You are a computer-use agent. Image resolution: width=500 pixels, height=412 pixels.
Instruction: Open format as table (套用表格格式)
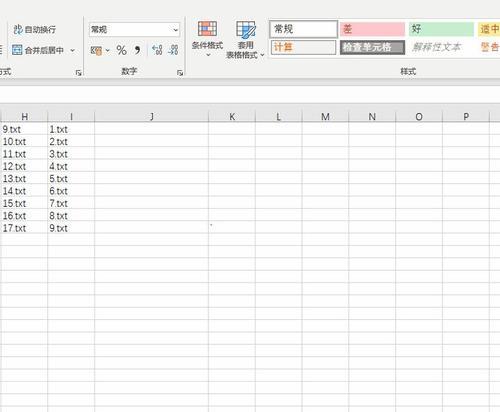[x=245, y=40]
